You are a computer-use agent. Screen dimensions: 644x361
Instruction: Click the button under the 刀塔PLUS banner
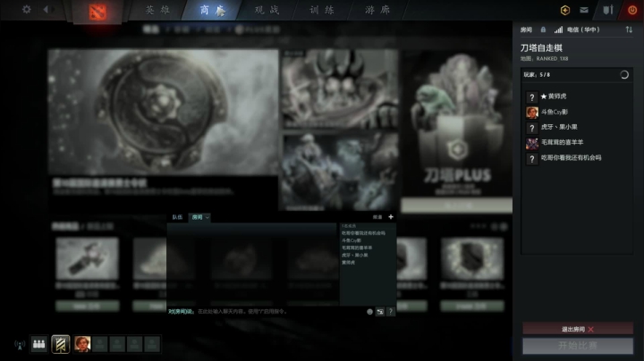point(456,206)
